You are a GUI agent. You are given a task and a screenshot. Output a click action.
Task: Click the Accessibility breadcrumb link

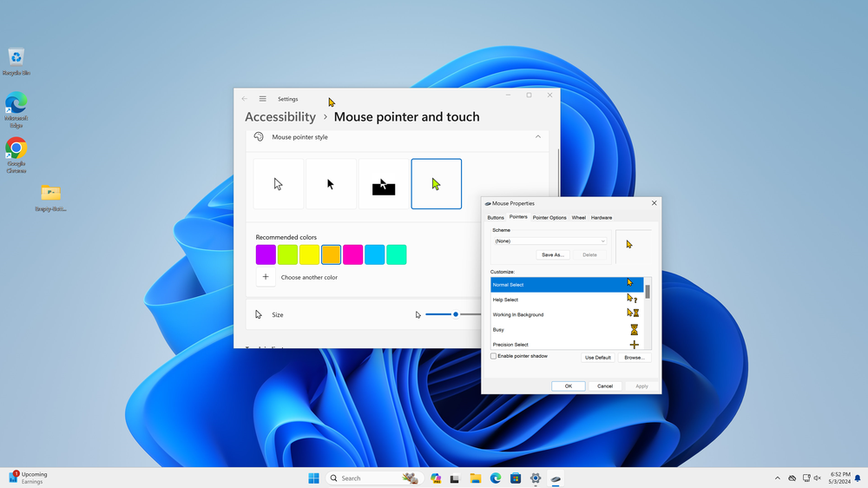[280, 117]
